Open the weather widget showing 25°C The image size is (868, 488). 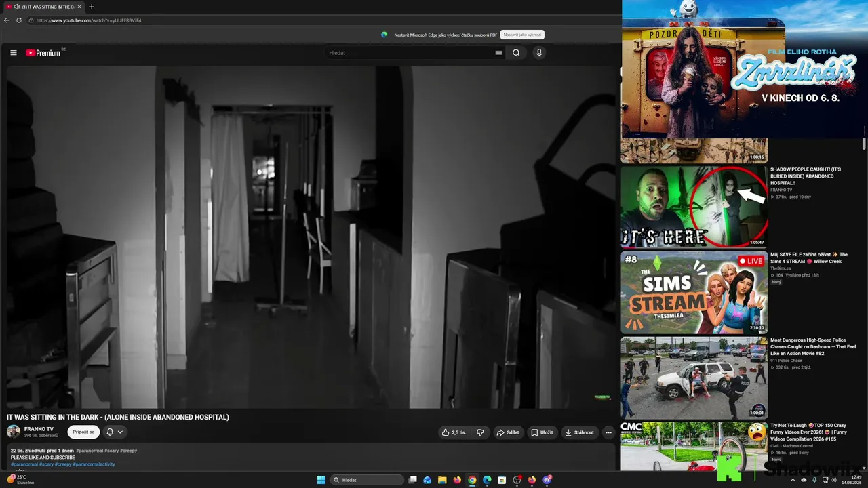(20, 480)
